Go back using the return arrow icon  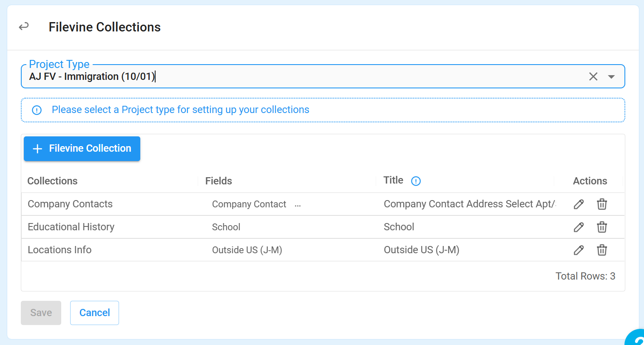click(24, 27)
